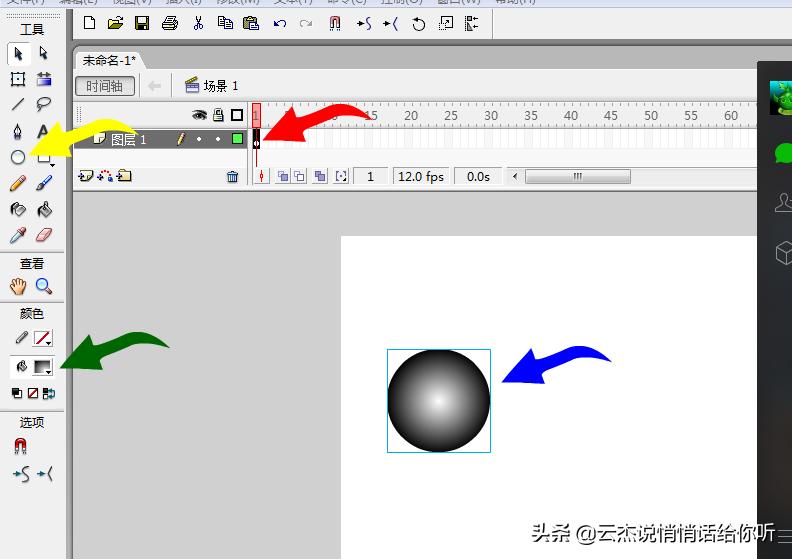Select the Ink Bottle tool
This screenshot has height=559, width=792.
(x=18, y=209)
